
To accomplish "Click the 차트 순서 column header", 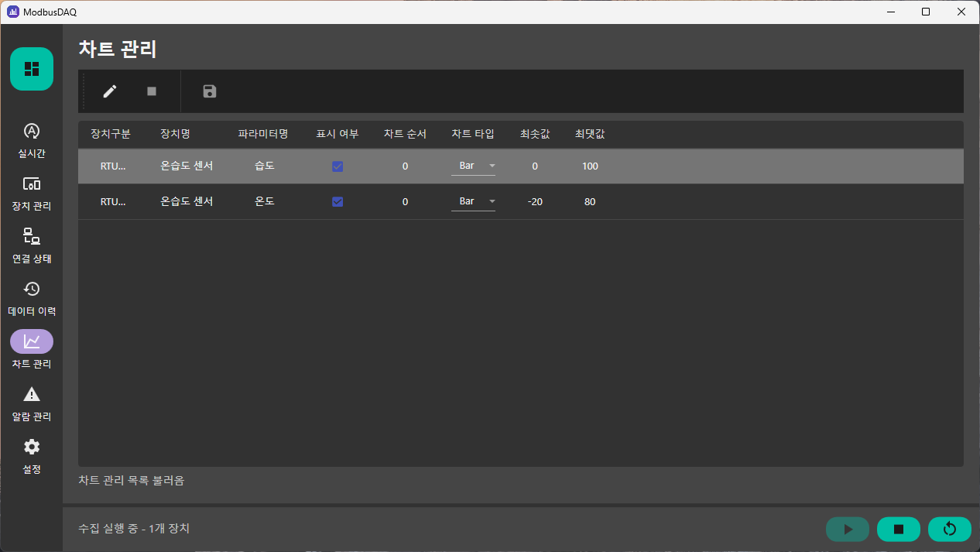I will click(405, 134).
